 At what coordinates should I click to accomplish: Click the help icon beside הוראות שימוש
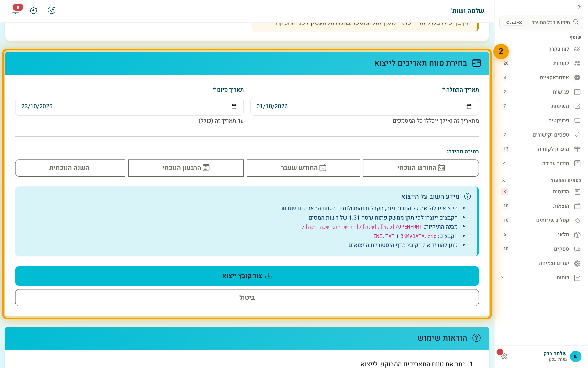point(476,338)
